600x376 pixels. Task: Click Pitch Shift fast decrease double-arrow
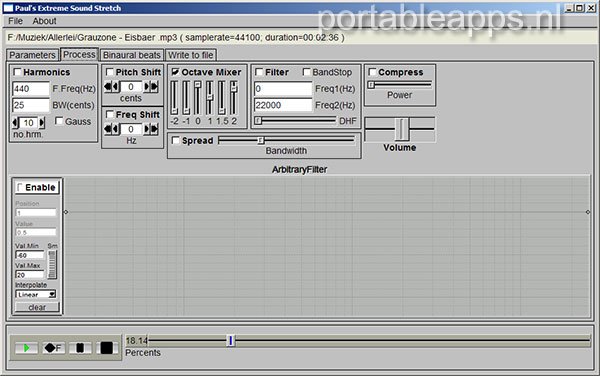108,87
